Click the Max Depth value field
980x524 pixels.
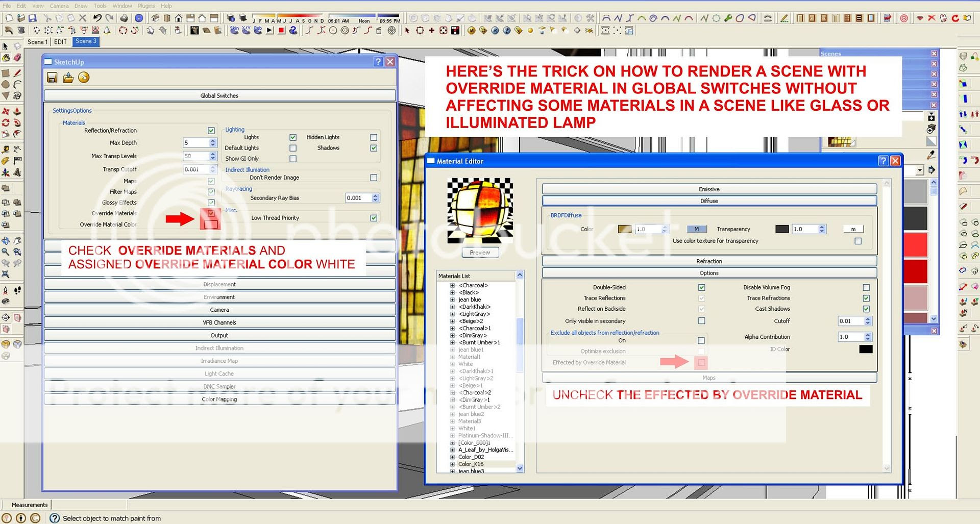pyautogui.click(x=196, y=143)
